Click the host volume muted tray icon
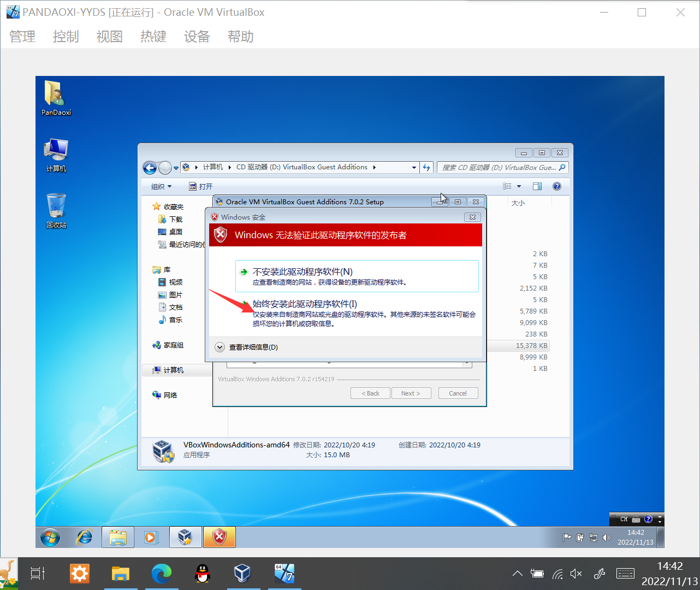 (x=576, y=574)
